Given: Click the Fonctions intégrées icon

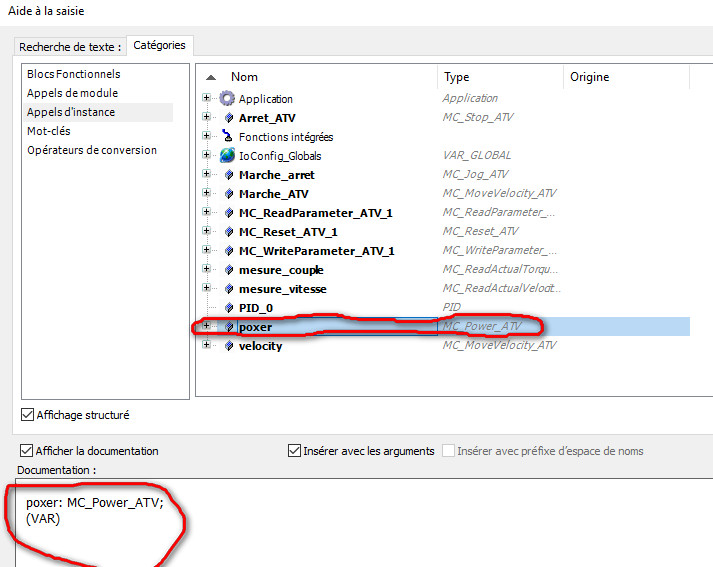Looking at the screenshot, I should (x=227, y=137).
